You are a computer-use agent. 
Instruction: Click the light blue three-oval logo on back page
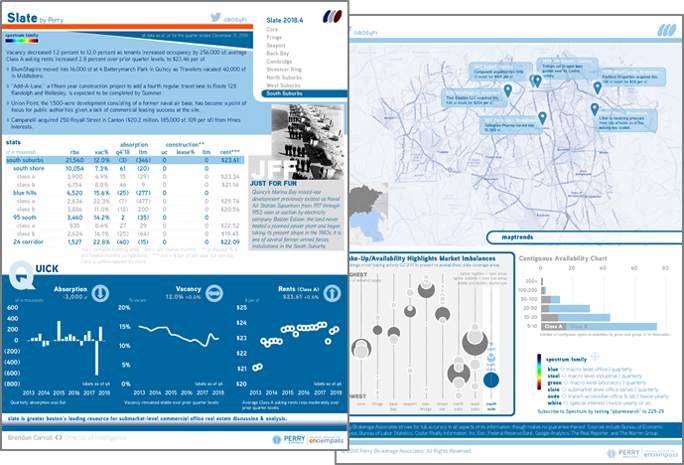(667, 31)
